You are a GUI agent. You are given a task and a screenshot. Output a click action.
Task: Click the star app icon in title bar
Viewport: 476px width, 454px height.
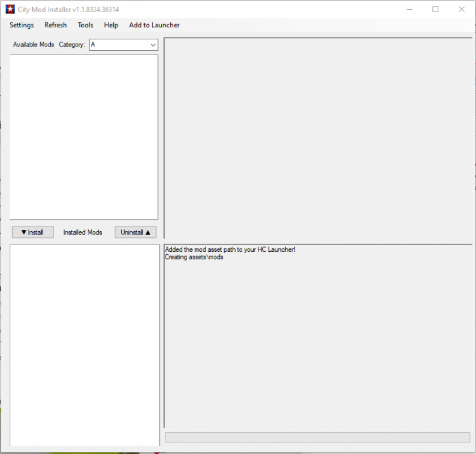10,10
